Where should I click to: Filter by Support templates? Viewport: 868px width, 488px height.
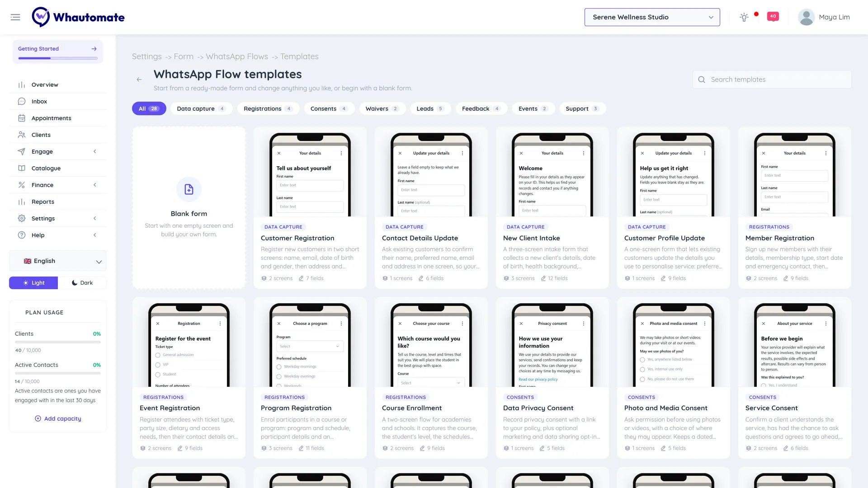tap(582, 108)
